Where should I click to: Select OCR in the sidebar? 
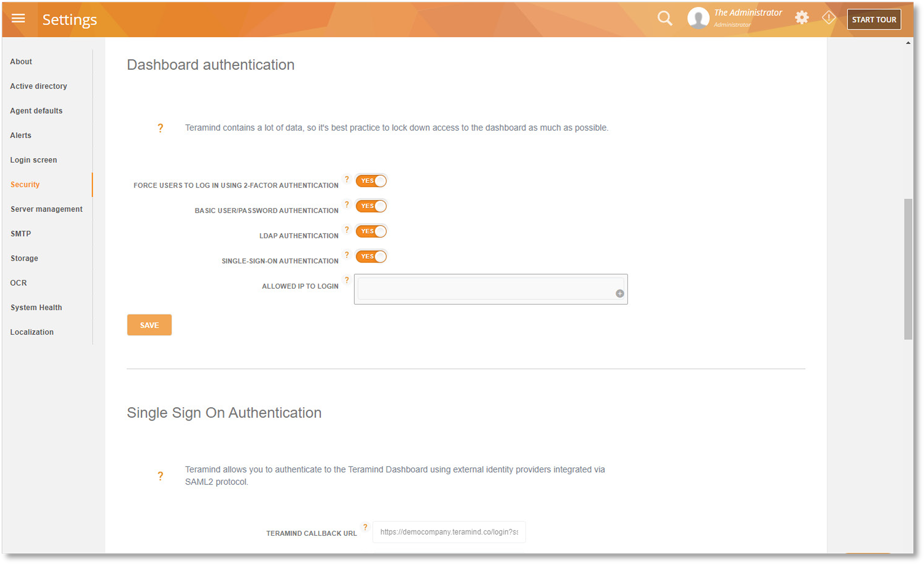pyautogui.click(x=18, y=283)
